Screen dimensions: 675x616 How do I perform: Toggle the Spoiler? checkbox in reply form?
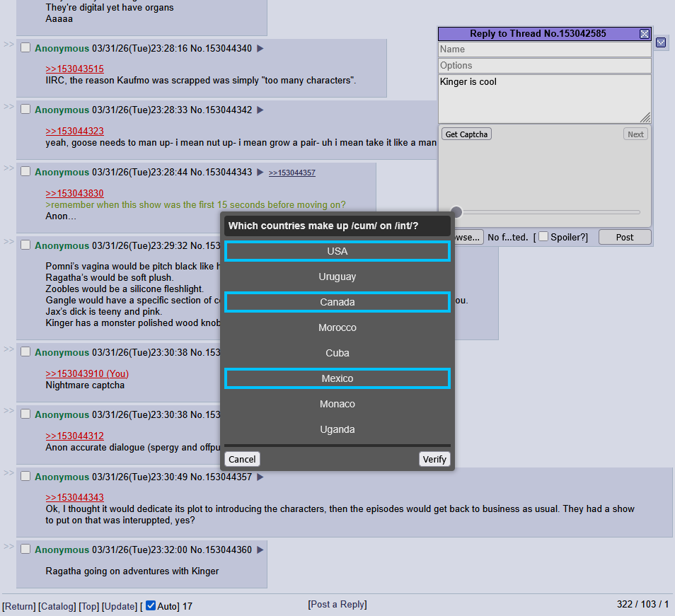[x=543, y=236]
